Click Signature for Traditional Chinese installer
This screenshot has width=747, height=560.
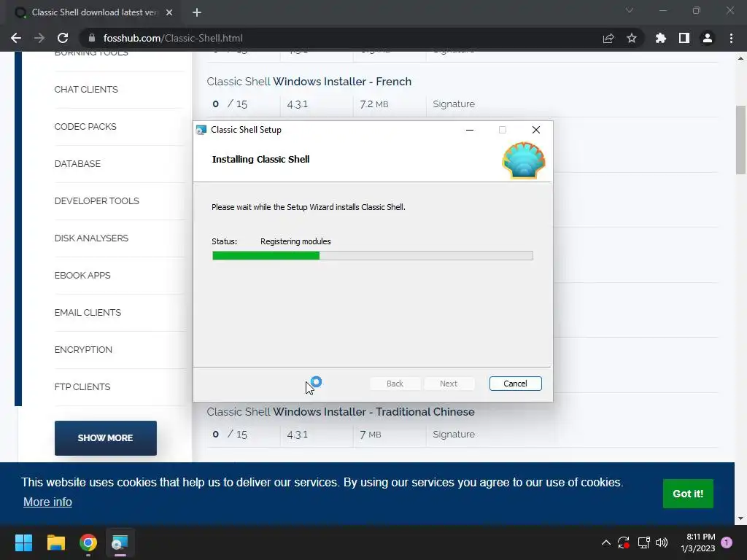454,435
